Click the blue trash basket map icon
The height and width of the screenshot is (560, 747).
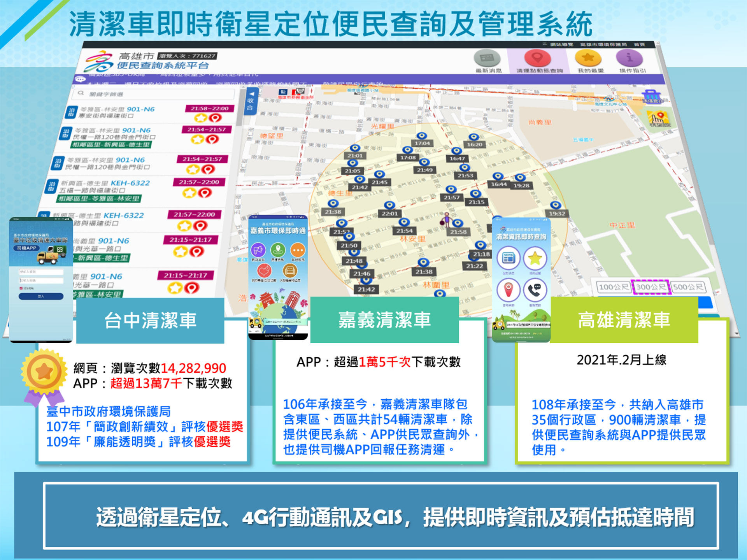point(651,96)
